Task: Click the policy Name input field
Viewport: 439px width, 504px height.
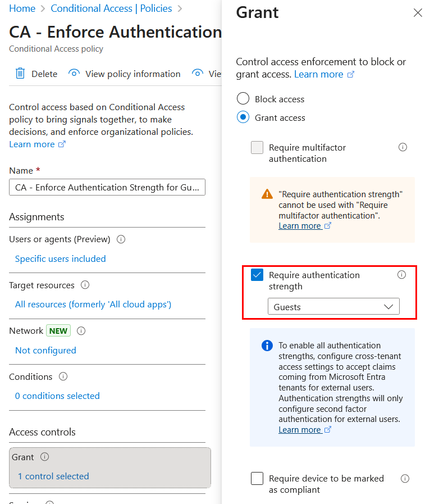Action: 107,188
